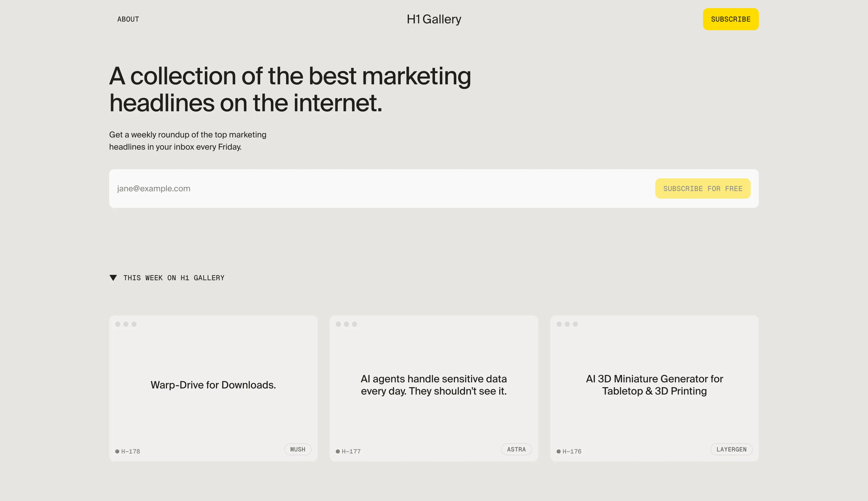Viewport: 868px width, 501px height.
Task: Click THIS WEEK ON H1 GALLERY heading
Action: click(174, 278)
